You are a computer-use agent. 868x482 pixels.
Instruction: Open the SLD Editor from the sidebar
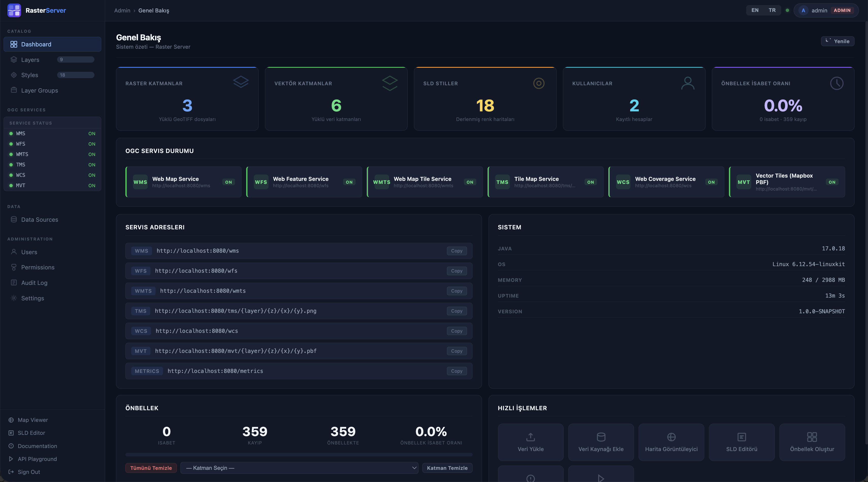point(31,433)
